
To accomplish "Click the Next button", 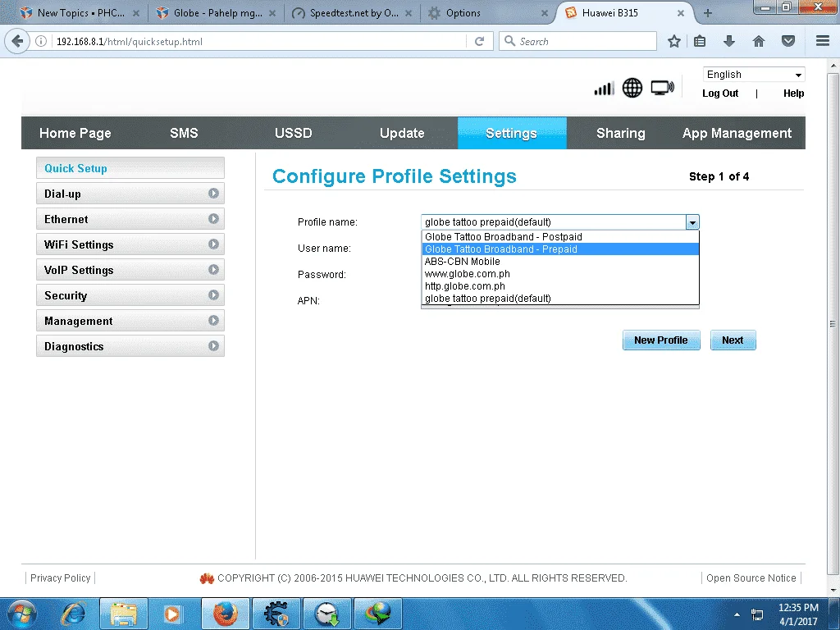I will point(733,340).
